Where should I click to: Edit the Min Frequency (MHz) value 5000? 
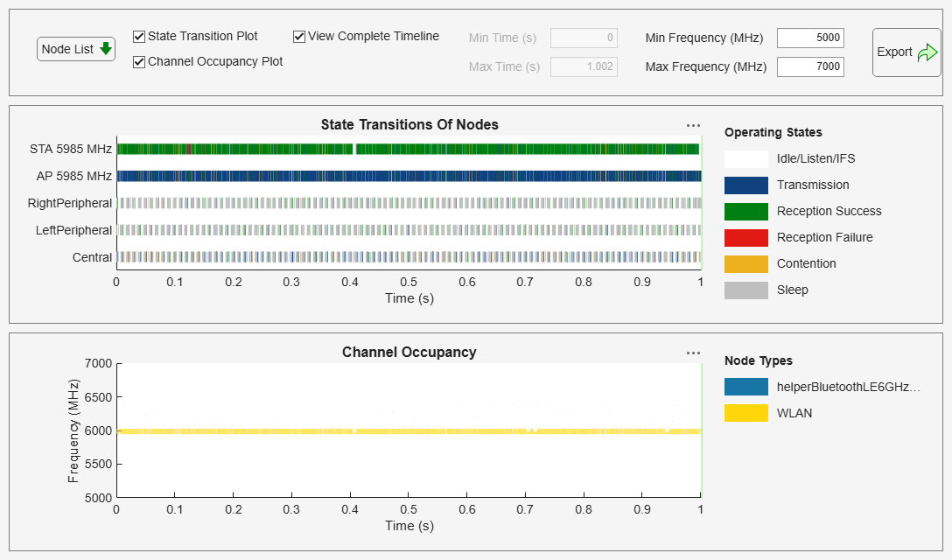click(x=810, y=38)
